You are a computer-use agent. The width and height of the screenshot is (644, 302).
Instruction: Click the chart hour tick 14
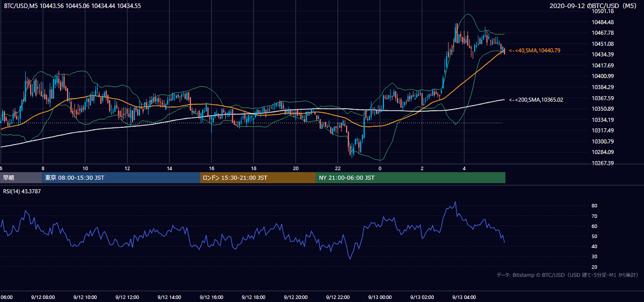point(169,169)
